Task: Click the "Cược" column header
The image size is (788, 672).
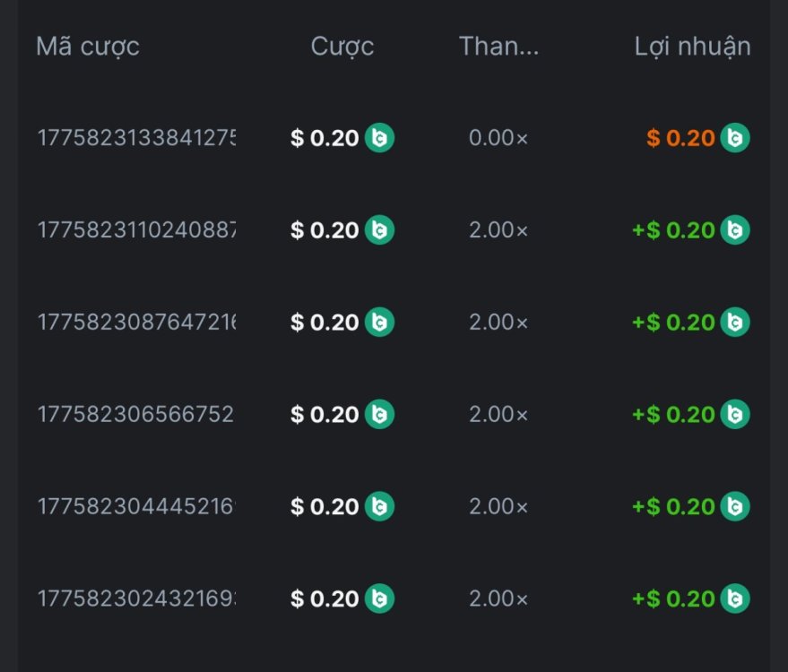Action: (x=342, y=47)
